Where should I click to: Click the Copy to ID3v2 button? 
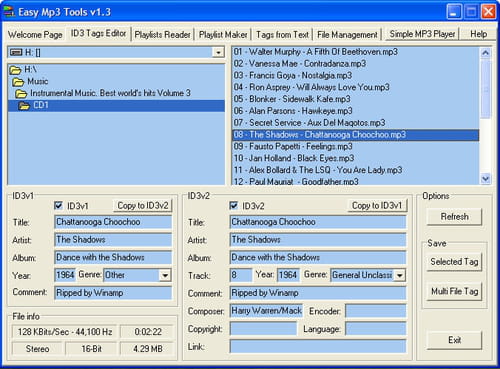143,206
